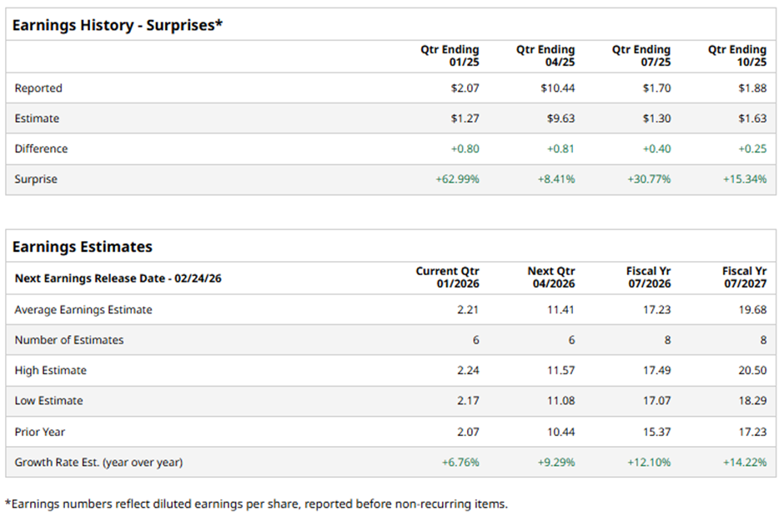Select the Qtr Ending 01/25 column header

click(x=450, y=56)
